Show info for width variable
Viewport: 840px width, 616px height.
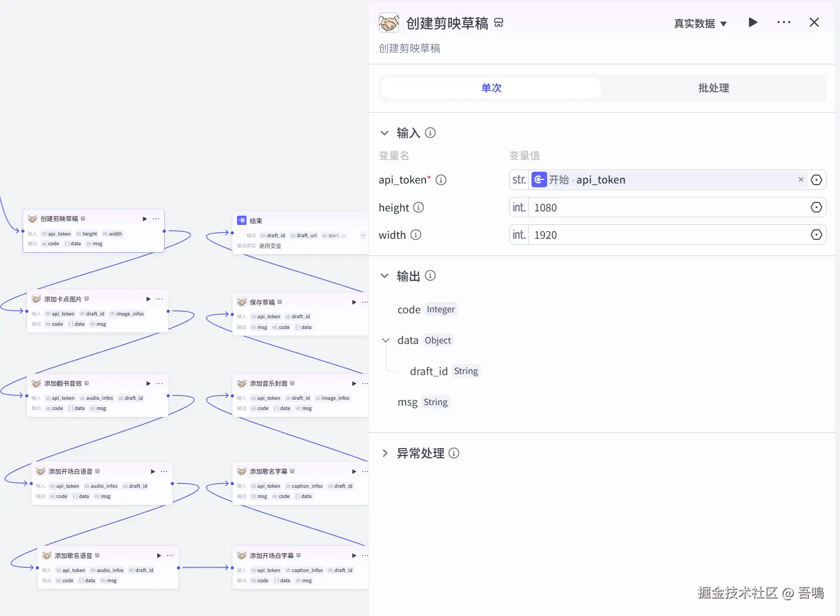click(416, 234)
